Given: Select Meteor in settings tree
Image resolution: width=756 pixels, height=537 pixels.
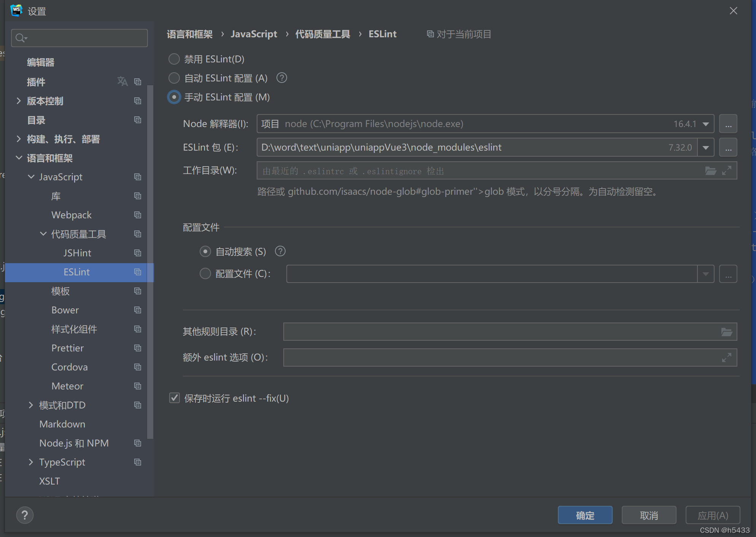Looking at the screenshot, I should 67,386.
